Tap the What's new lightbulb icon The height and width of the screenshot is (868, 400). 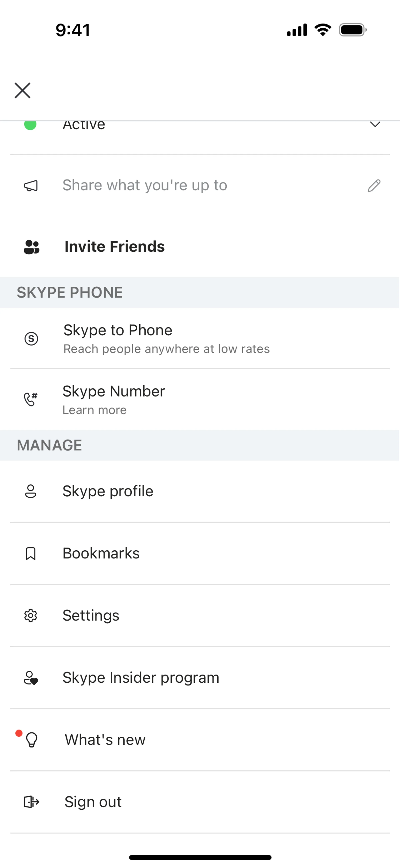coord(32,740)
